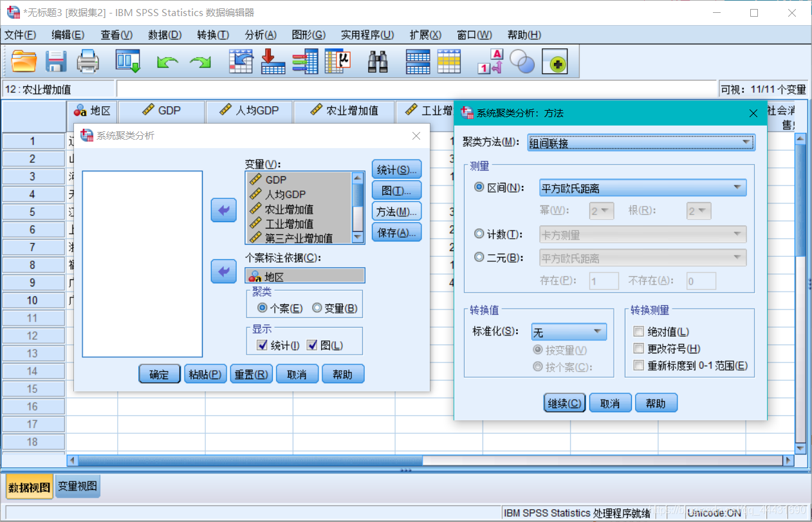Click 重置 in cluster analysis dialog
The height and width of the screenshot is (522, 812).
(x=252, y=374)
